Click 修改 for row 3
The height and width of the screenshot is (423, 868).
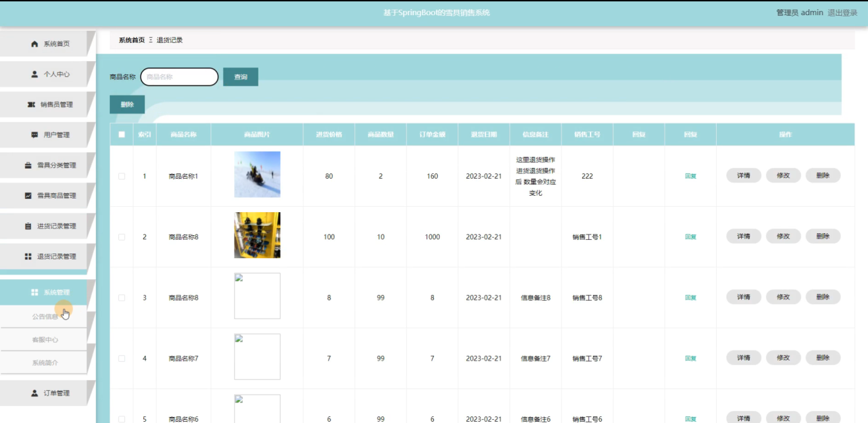coord(783,297)
